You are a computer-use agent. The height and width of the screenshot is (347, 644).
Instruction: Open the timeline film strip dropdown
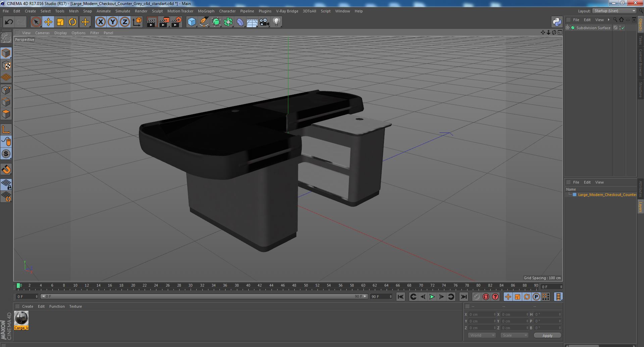[x=558, y=297]
